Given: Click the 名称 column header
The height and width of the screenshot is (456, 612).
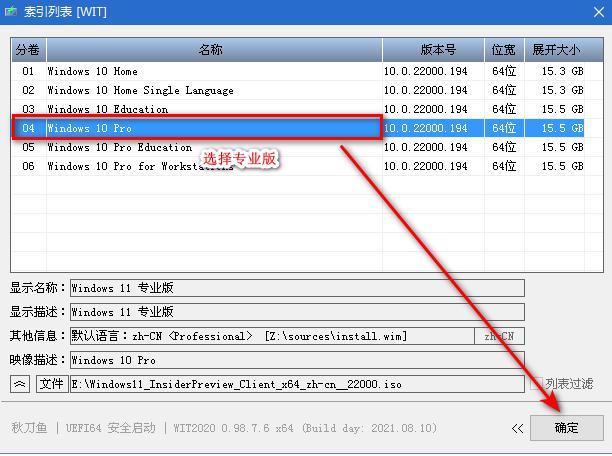Looking at the screenshot, I should coord(214,50).
